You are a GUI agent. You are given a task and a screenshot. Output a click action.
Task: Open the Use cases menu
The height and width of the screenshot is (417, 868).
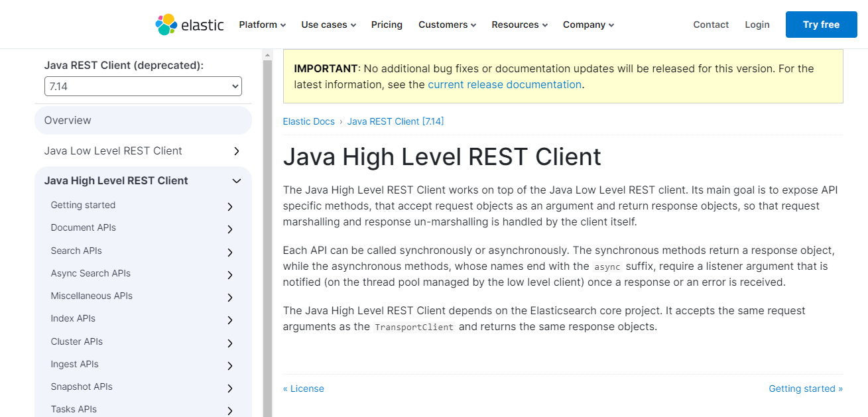click(x=328, y=25)
